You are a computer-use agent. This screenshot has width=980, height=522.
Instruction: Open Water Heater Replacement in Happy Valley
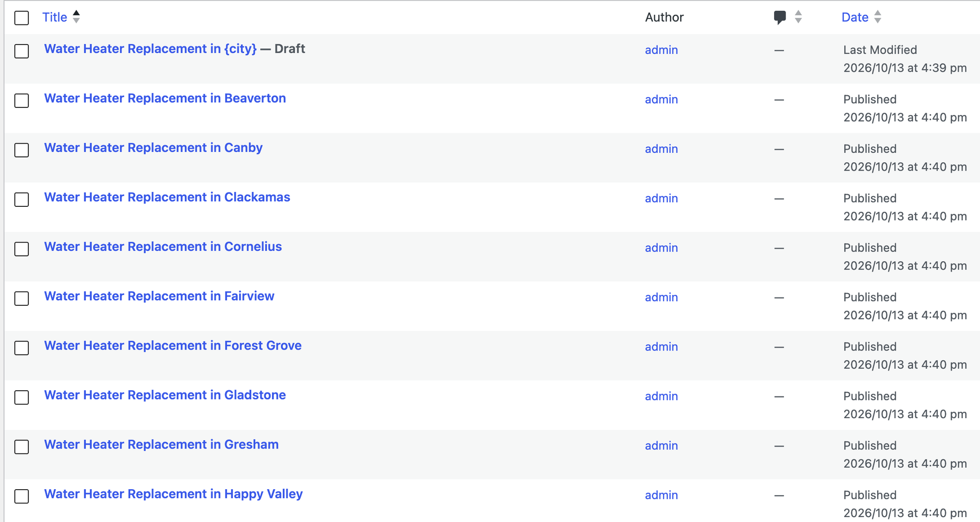point(173,494)
